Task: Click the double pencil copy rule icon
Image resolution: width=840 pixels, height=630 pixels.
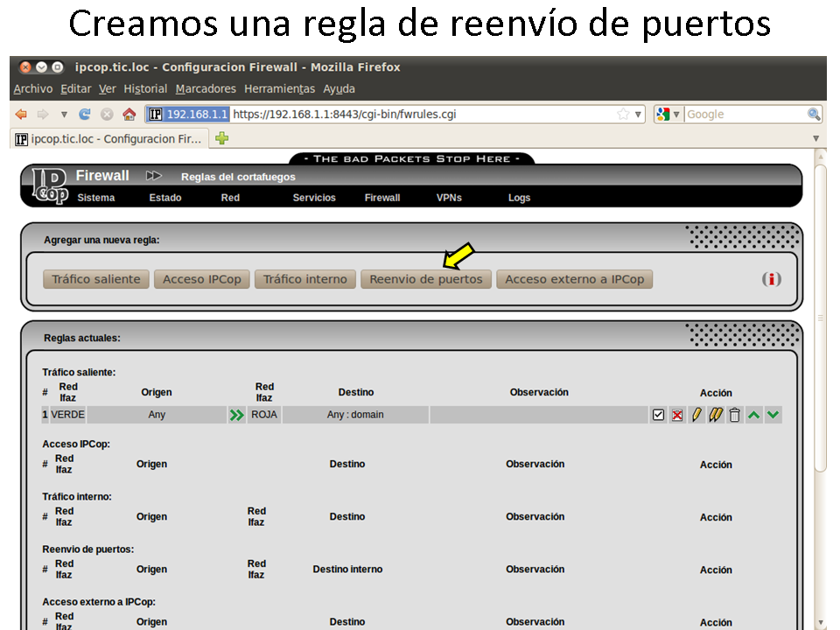Action: point(716,415)
